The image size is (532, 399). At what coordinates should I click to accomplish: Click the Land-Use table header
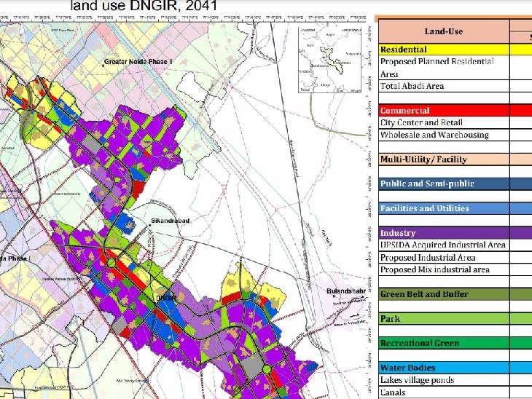(443, 31)
